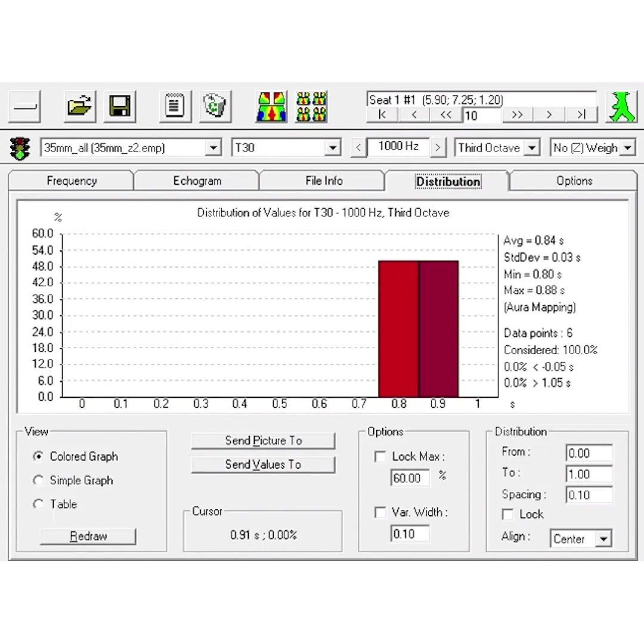This screenshot has height=644, width=644.
Task: Select the Simple Graph radio button
Action: coord(39,480)
